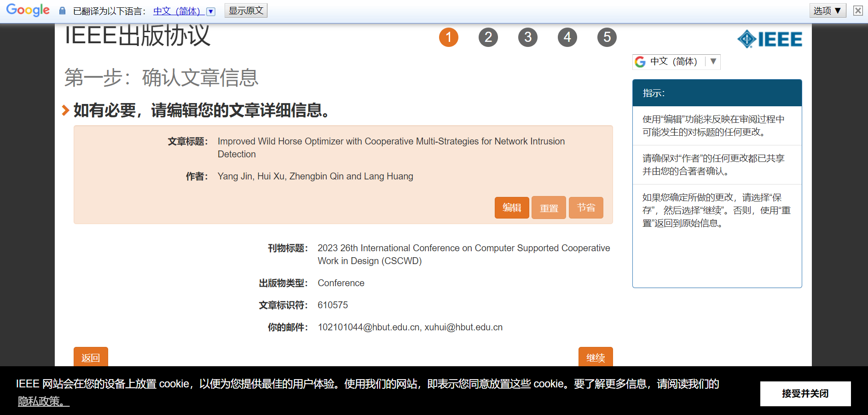
Task: Click the instruction about 编辑 function
Action: [713, 126]
